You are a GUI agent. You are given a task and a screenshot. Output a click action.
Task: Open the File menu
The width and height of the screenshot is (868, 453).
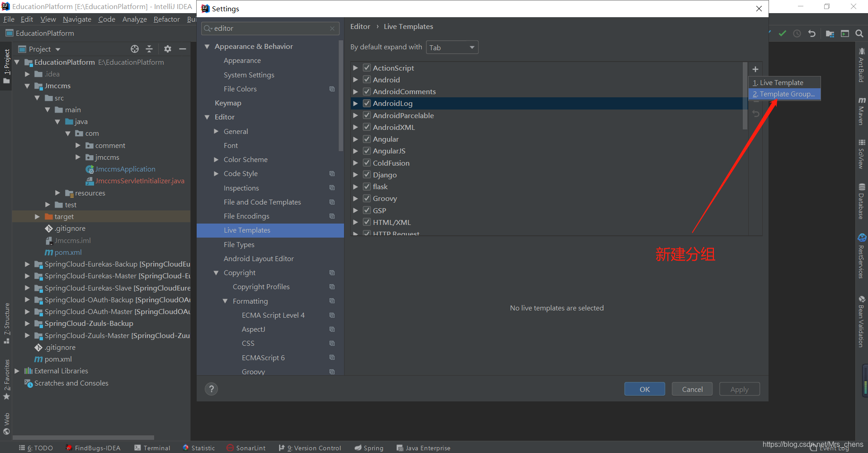click(9, 19)
